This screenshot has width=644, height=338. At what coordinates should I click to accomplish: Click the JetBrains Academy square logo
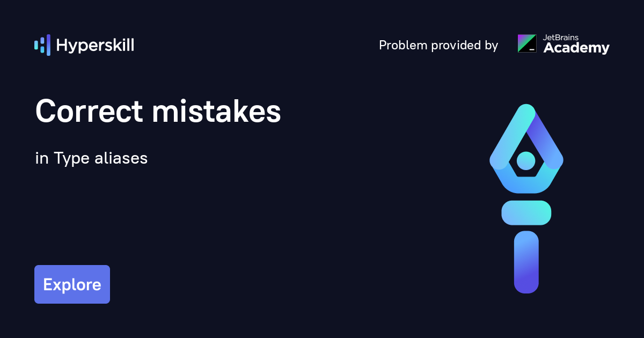[526, 43]
